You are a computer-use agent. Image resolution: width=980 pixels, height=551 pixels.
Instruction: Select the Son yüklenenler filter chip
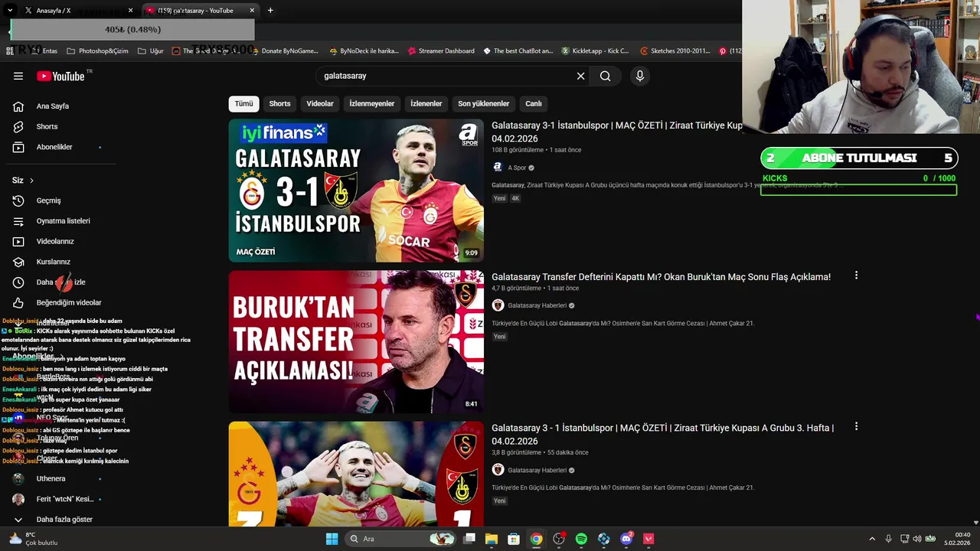[483, 103]
